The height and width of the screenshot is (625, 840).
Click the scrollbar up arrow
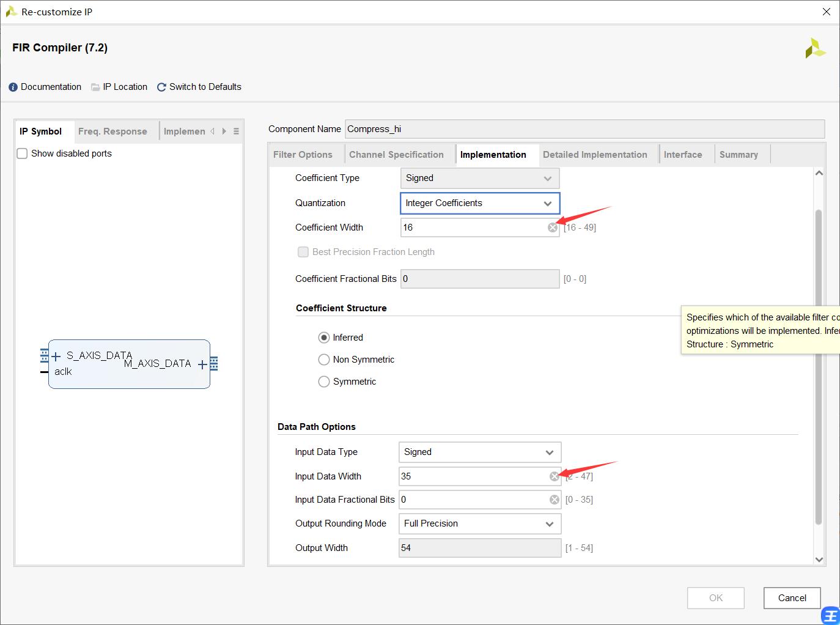(x=819, y=174)
